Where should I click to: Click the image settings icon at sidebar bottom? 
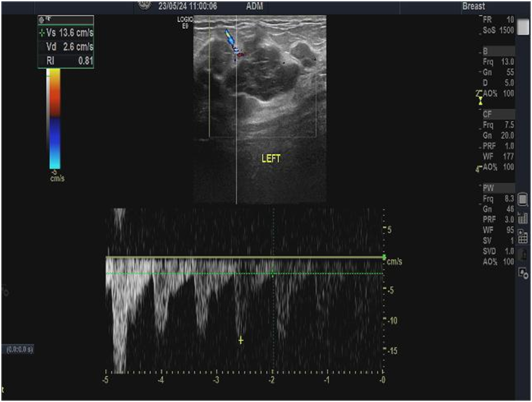point(523,273)
